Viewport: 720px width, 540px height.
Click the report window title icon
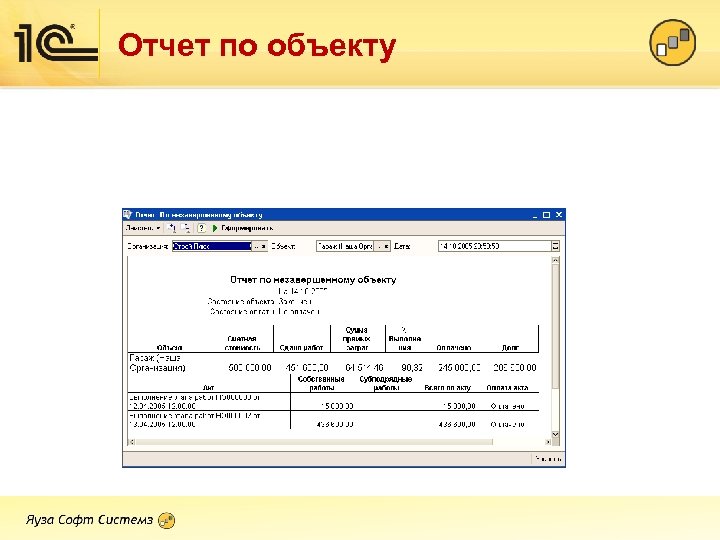(128, 214)
